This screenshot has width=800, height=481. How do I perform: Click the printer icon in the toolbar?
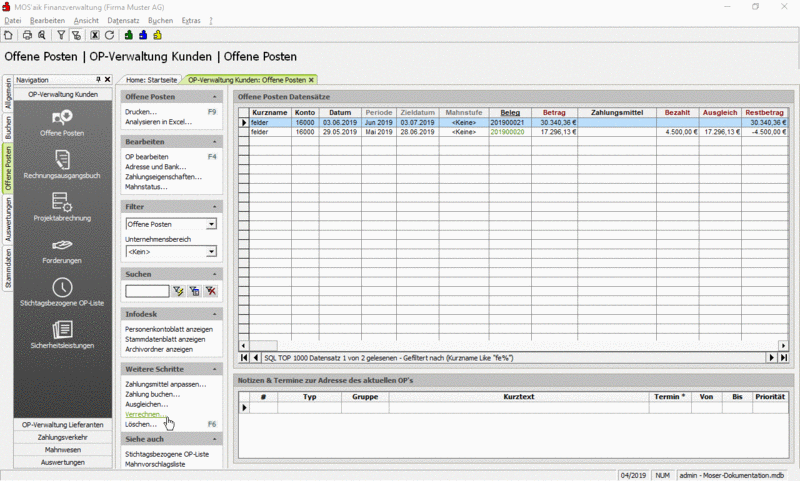[x=28, y=35]
